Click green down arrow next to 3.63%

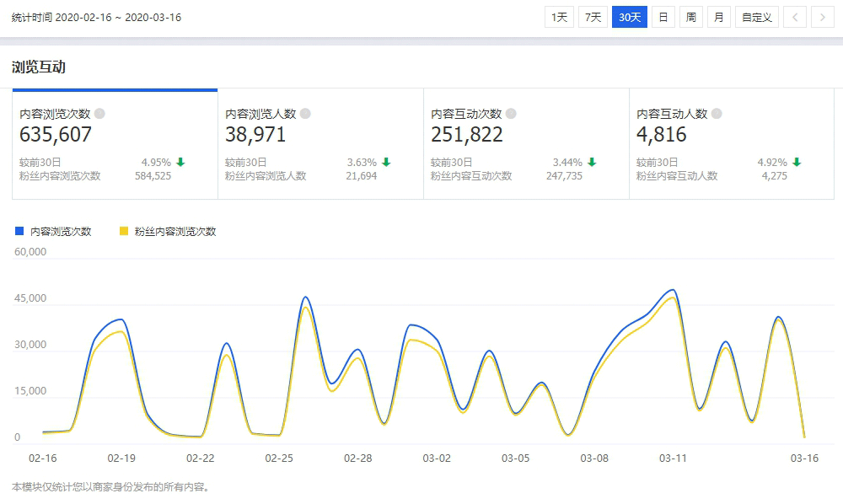pos(386,163)
